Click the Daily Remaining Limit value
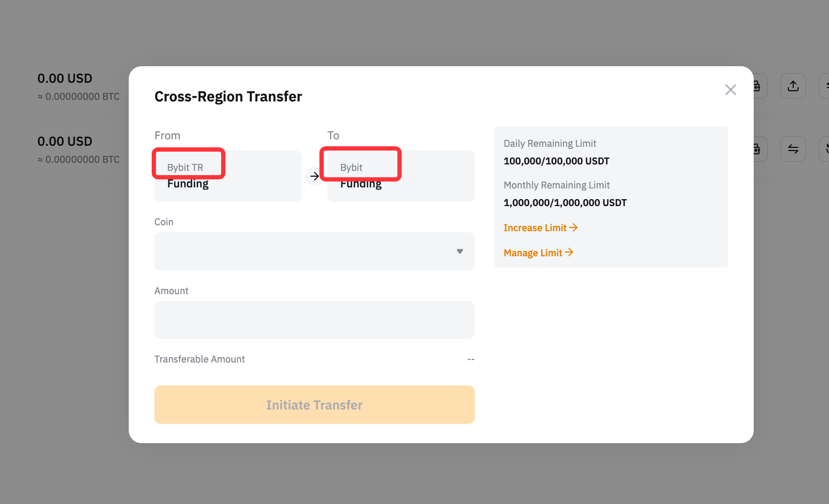This screenshot has height=504, width=829. click(x=556, y=161)
